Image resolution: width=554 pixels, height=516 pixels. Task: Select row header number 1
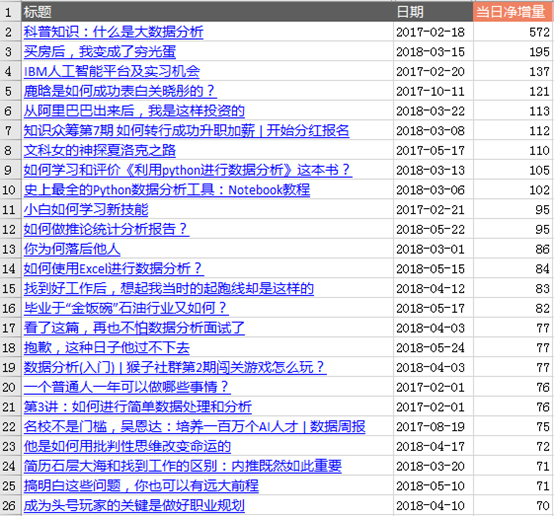point(10,12)
